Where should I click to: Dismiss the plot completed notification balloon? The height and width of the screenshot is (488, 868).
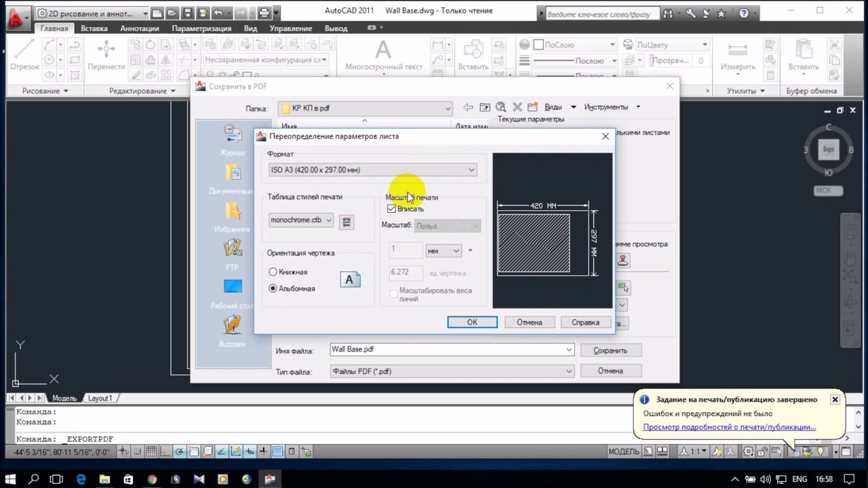835,399
